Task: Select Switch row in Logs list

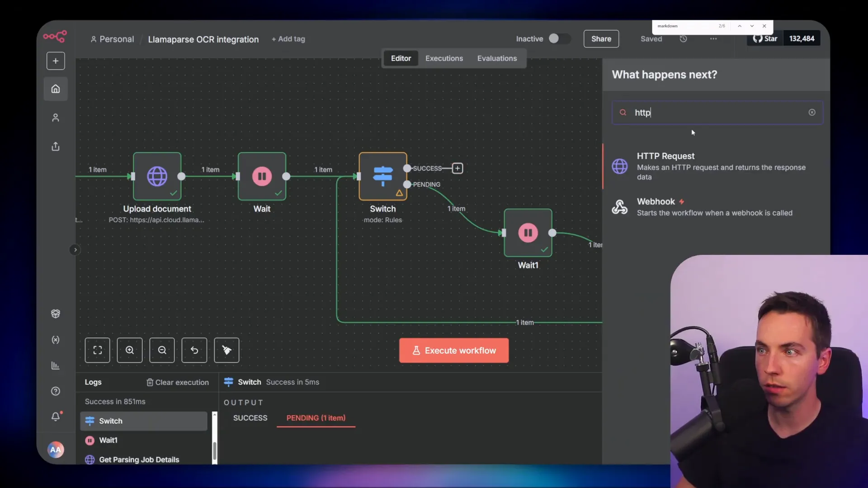Action: pyautogui.click(x=144, y=421)
